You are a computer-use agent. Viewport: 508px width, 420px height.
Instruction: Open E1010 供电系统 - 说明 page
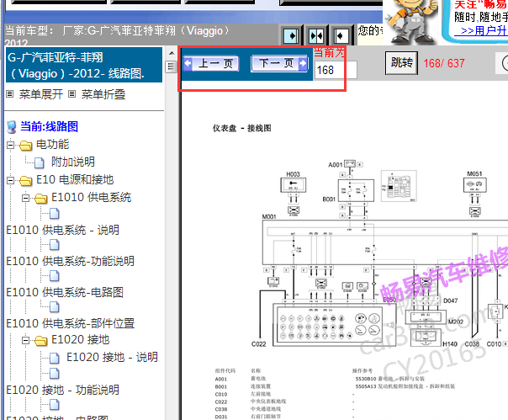[x=63, y=230]
